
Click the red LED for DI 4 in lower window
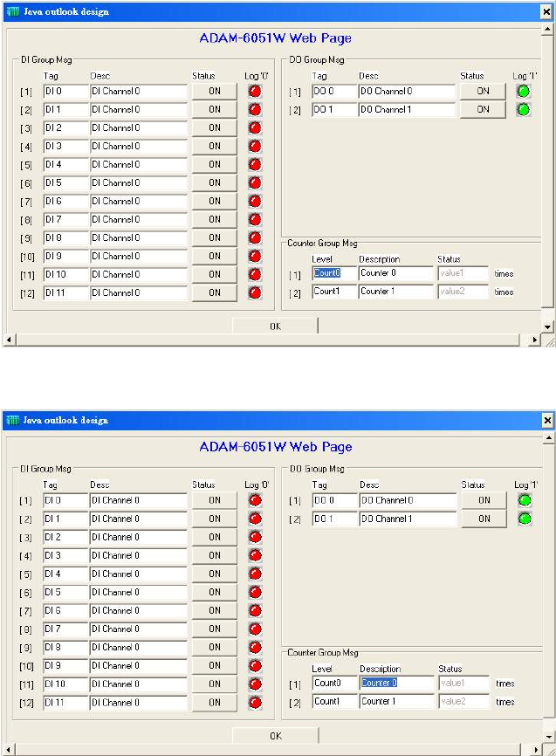(255, 574)
